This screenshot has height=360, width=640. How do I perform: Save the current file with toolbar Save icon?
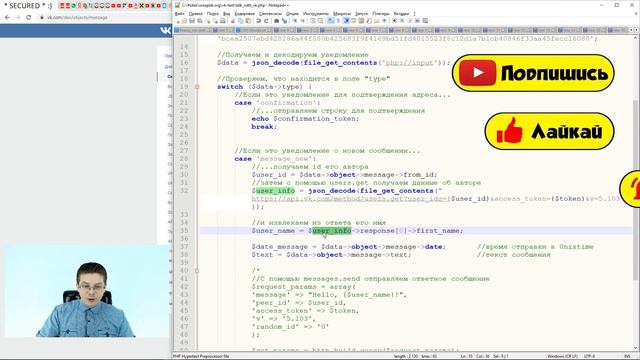pos(192,21)
